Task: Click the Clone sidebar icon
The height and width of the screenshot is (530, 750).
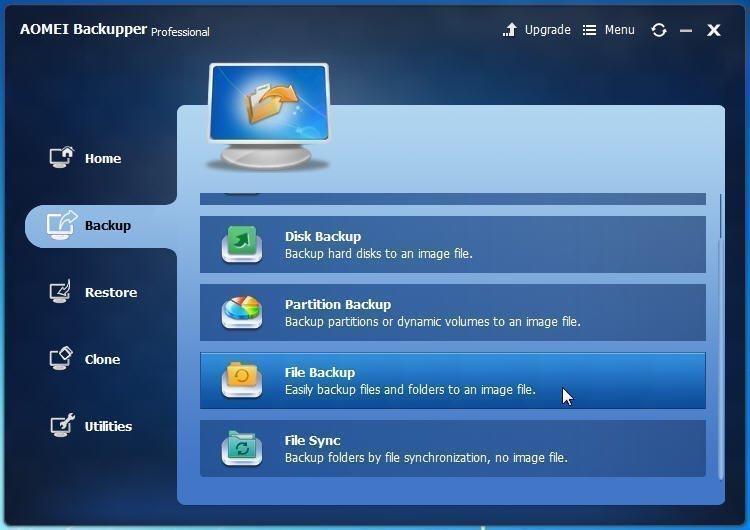Action: point(61,358)
